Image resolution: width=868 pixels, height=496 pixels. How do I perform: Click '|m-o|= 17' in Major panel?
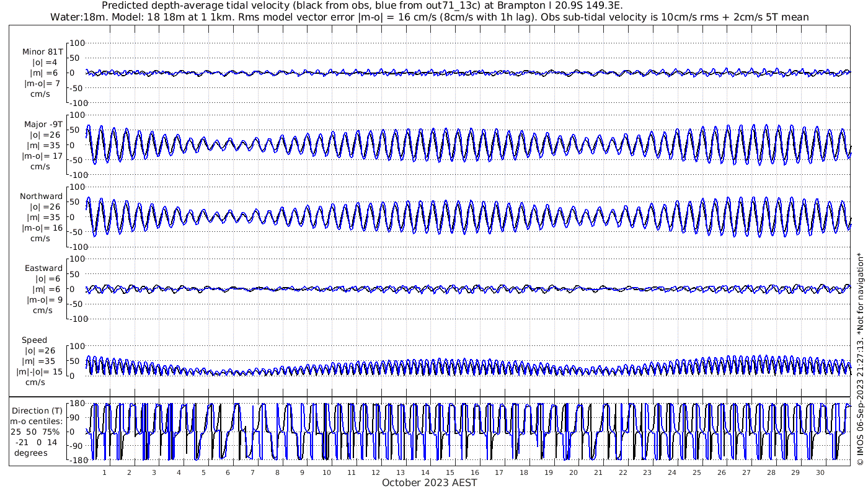43,156
